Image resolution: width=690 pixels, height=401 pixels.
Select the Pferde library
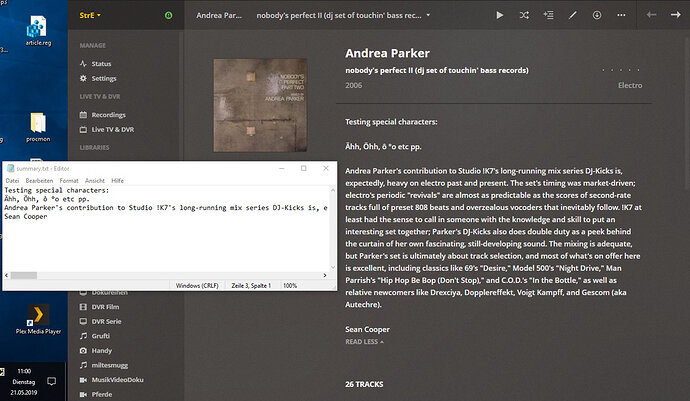pyautogui.click(x=102, y=394)
